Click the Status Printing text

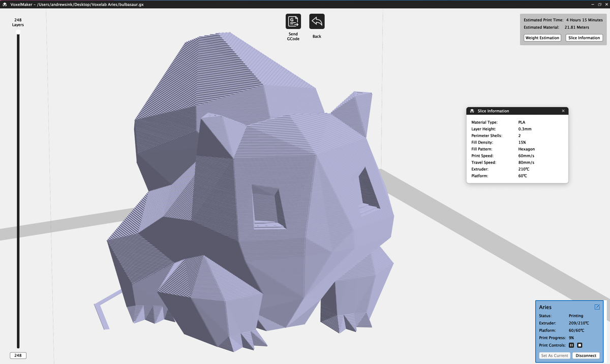pyautogui.click(x=576, y=316)
